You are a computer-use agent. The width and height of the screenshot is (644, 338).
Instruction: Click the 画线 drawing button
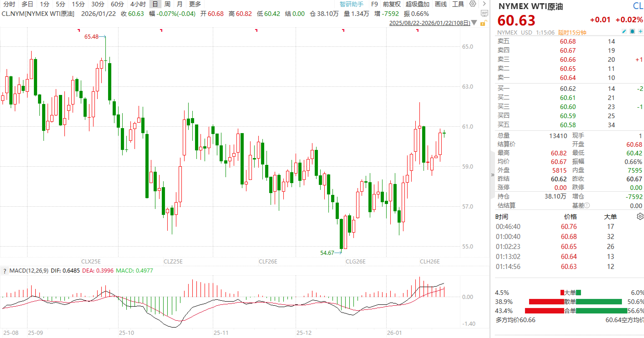(x=441, y=4)
